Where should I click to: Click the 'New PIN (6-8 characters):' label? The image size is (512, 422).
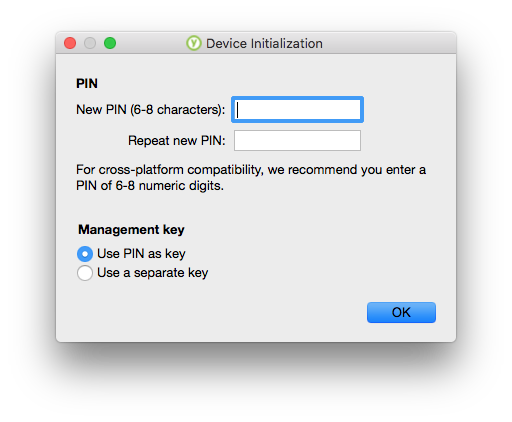151,110
